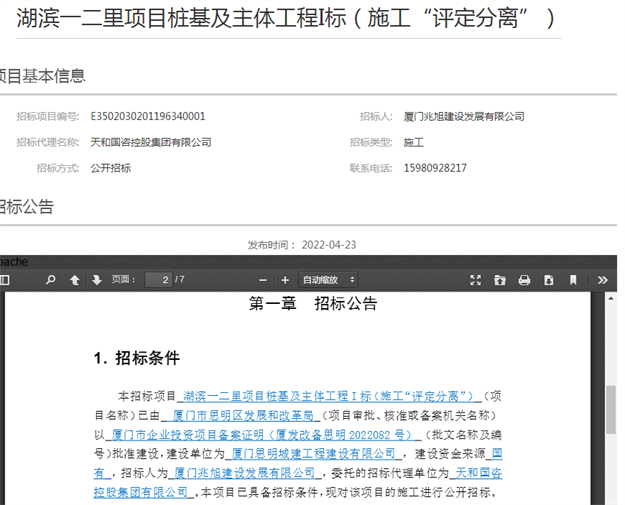Go to previous page in PDF viewer
The image size is (625, 505).
click(75, 280)
